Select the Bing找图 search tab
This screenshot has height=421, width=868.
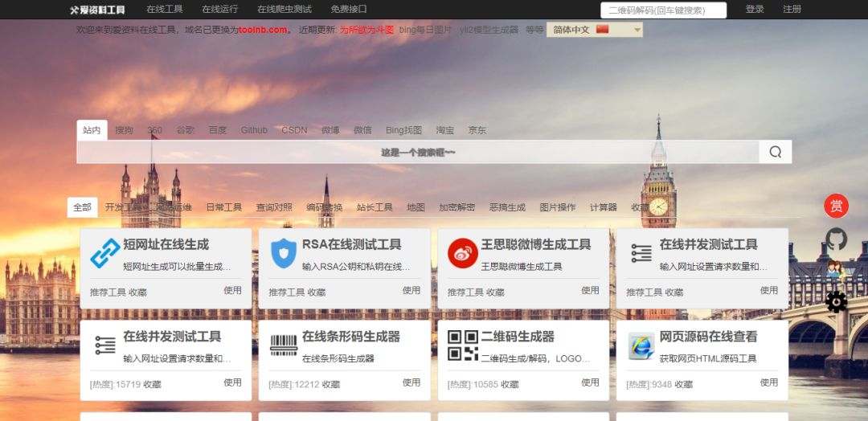(x=404, y=130)
